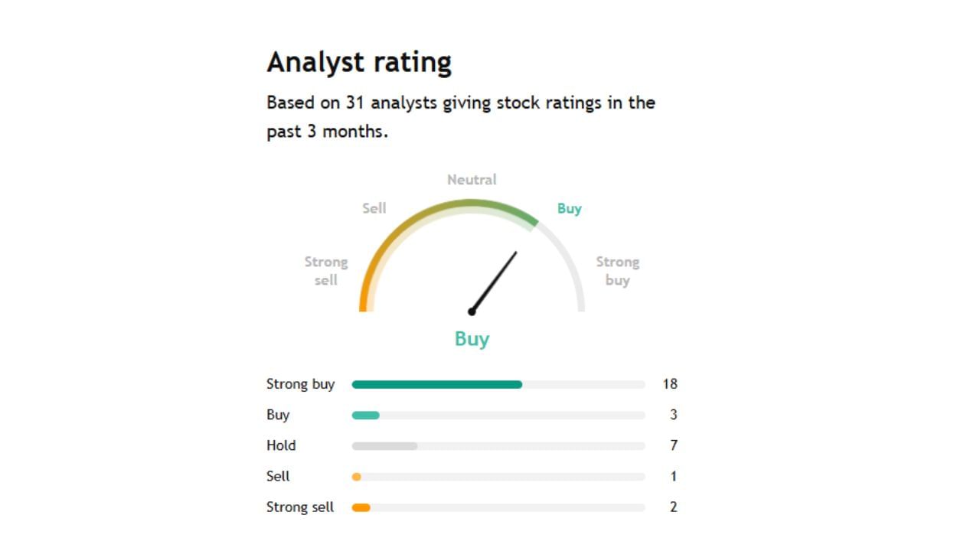Viewport: 980px width, 551px height.
Task: Click the "Neutral" label above the gauge
Action: coord(472,180)
